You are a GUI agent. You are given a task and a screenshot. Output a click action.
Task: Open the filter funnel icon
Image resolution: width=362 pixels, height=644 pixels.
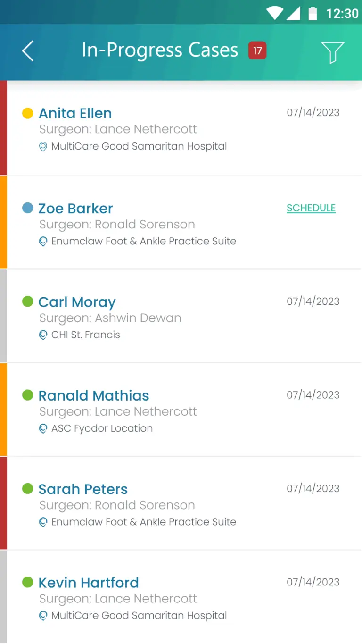332,51
